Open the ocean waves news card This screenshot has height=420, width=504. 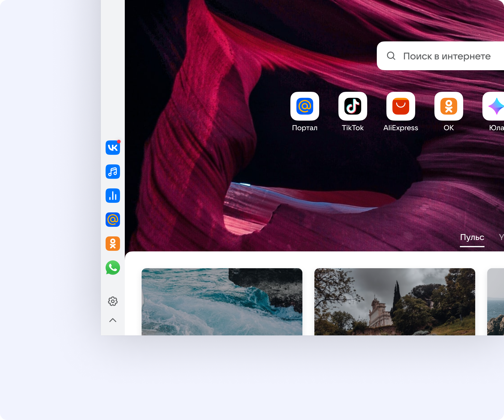point(222,302)
